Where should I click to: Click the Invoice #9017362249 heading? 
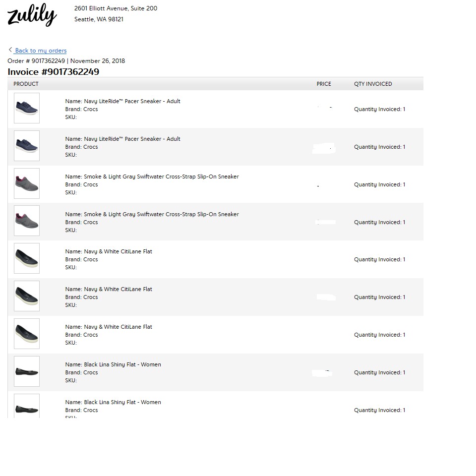pyautogui.click(x=54, y=72)
